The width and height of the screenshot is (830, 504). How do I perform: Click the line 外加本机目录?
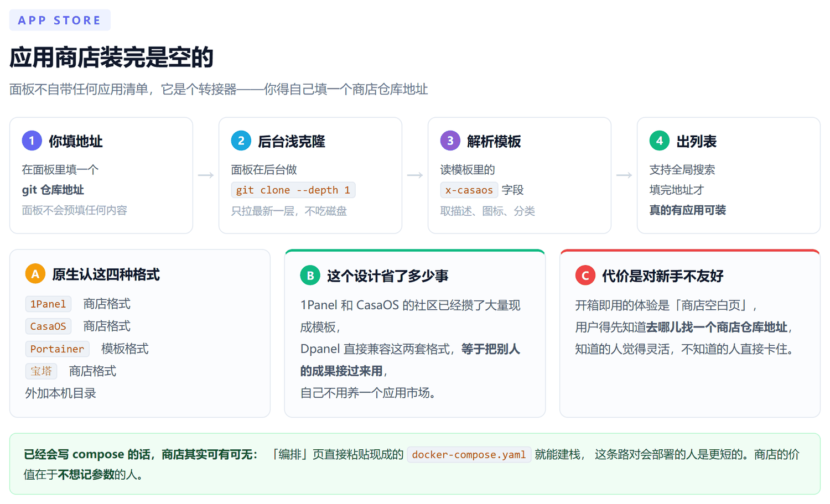click(x=61, y=393)
